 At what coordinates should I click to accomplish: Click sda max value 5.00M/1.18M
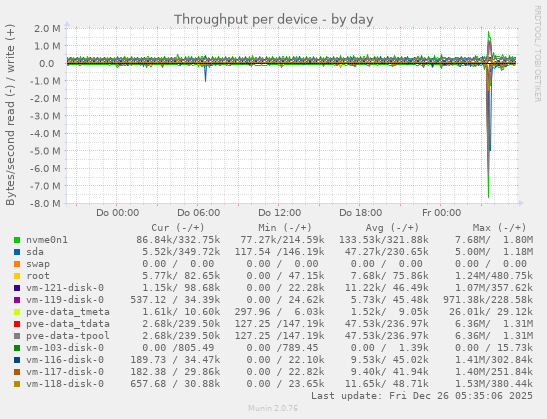pyautogui.click(x=494, y=252)
